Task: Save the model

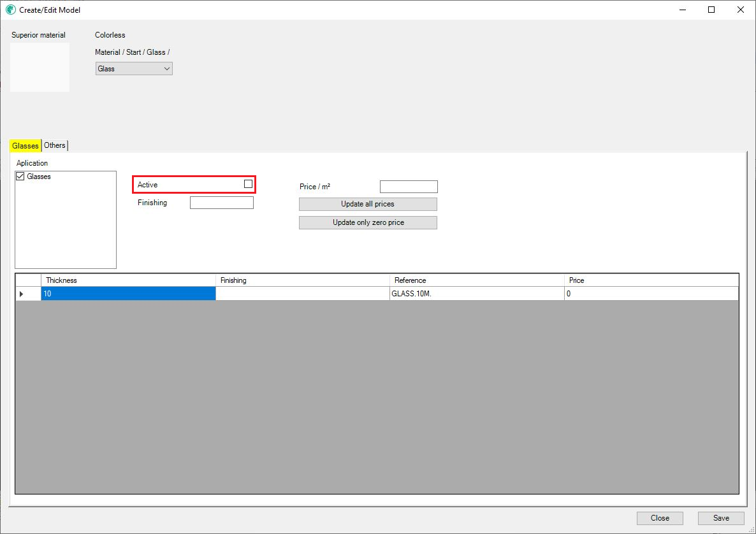Action: pos(721,518)
